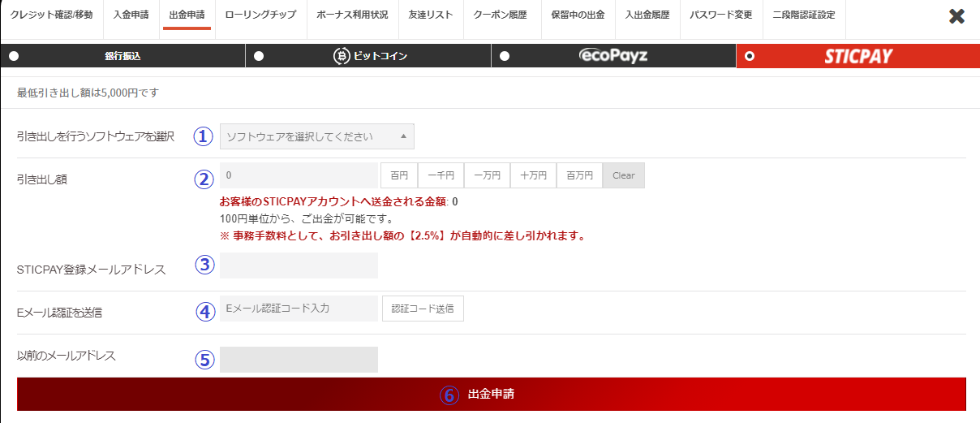Open the クーポン履歴 tab
Image resolution: width=980 pixels, height=423 pixels.
click(501, 15)
